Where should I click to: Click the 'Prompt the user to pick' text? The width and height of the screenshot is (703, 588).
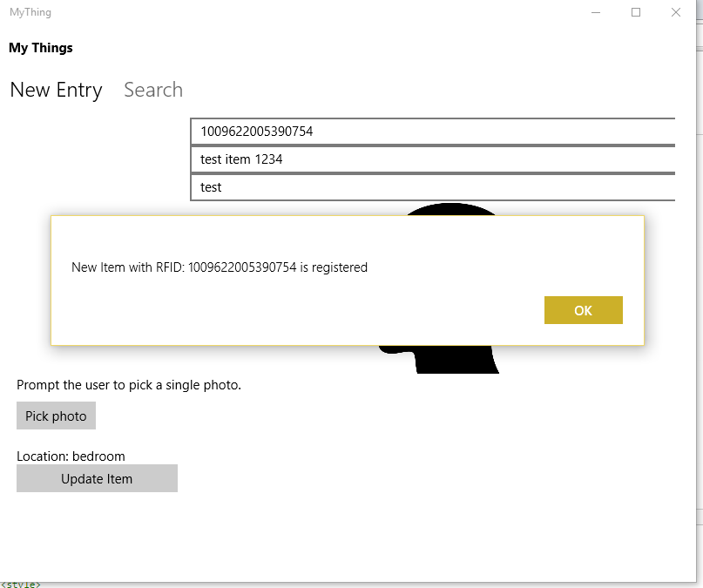[x=129, y=385]
